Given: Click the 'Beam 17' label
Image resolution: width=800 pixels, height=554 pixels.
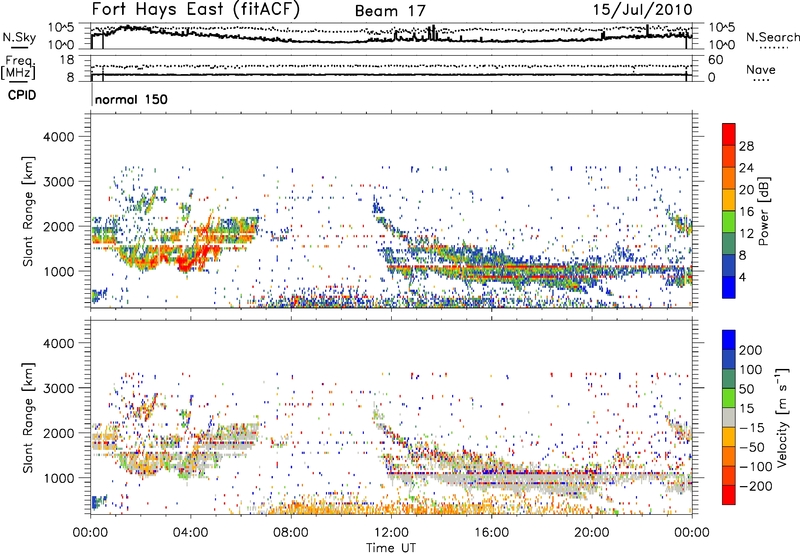Looking at the screenshot, I should coord(390,11).
